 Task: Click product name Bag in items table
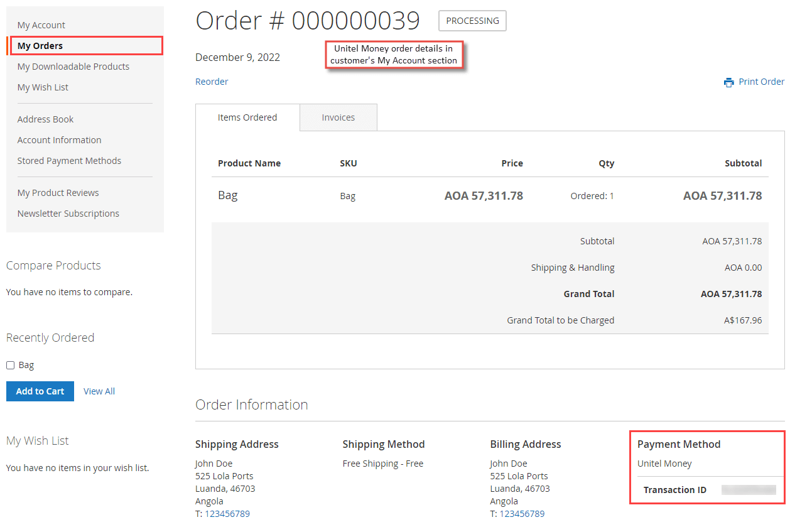[x=227, y=195]
